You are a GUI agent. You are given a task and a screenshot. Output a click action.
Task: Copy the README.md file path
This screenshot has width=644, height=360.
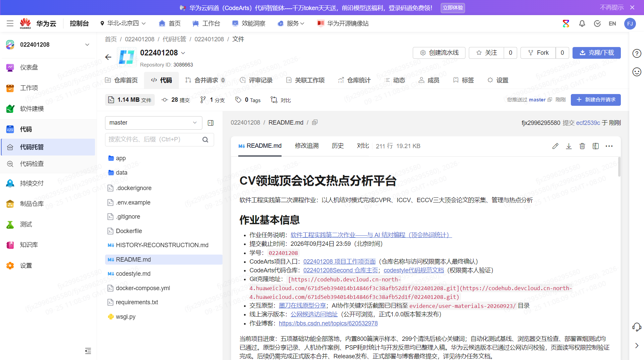pos(315,123)
